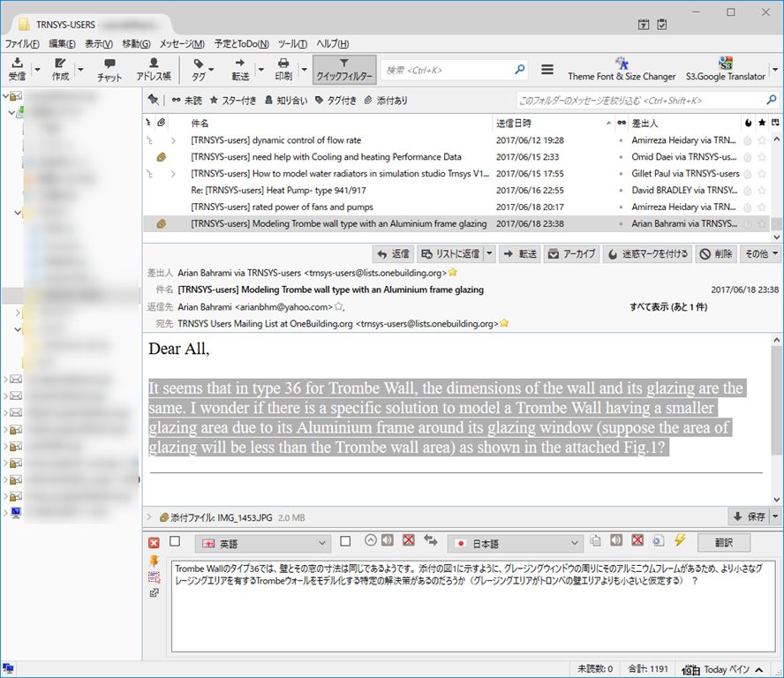Click the 受信 (Get Messages) toolbar icon

[x=18, y=69]
